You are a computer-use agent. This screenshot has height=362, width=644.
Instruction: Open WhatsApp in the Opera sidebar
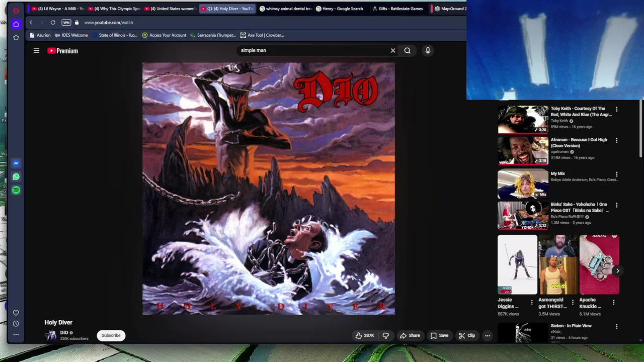click(16, 176)
